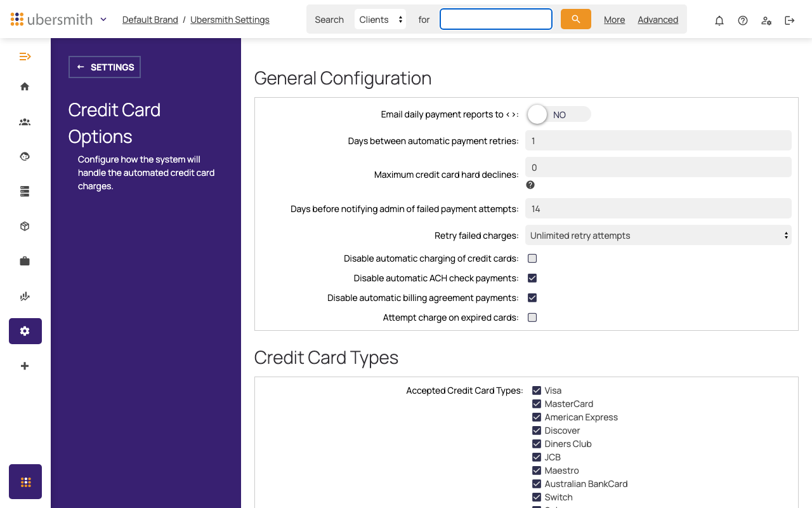Click the More search link
812x508 pixels.
tap(614, 20)
